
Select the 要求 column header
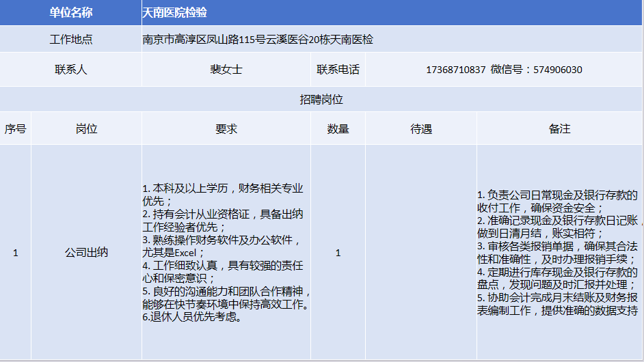(x=226, y=128)
